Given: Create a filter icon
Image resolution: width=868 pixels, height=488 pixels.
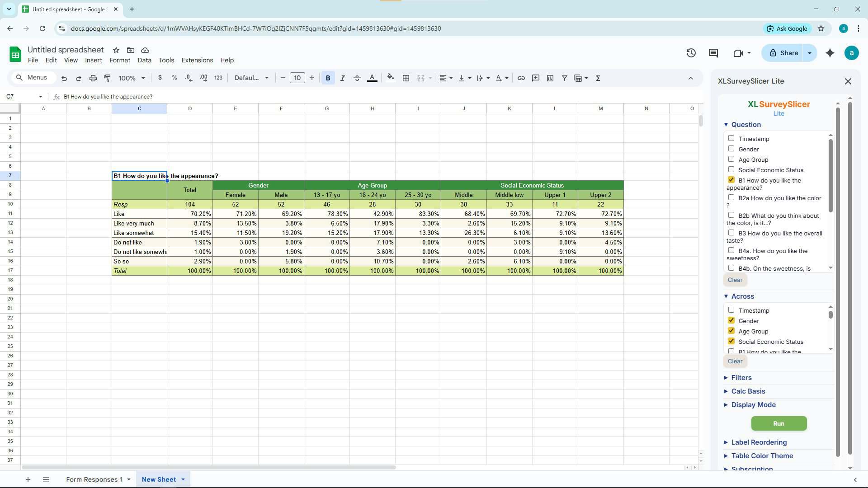Looking at the screenshot, I should pyautogui.click(x=565, y=78).
